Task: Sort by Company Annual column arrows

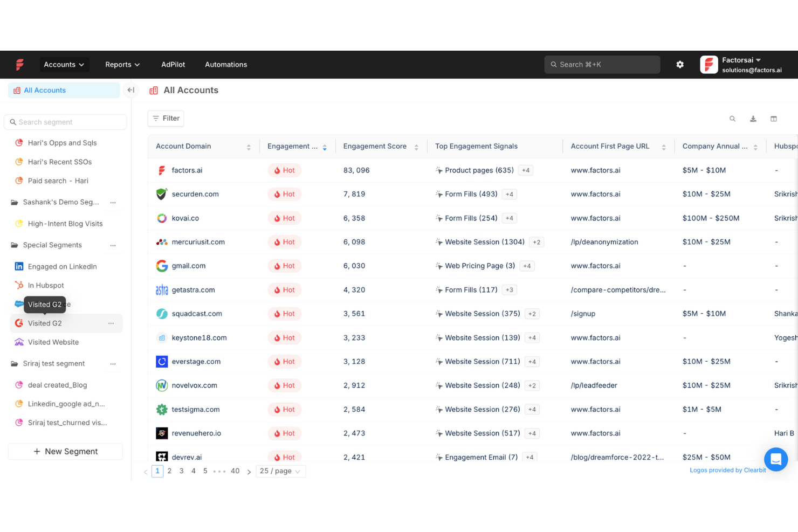Action: pyautogui.click(x=755, y=147)
